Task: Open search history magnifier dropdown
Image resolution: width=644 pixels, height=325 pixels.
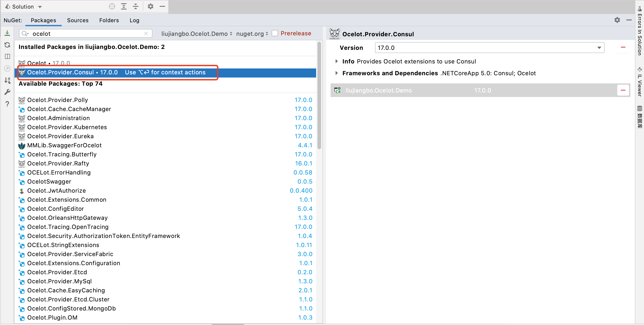Action: point(25,34)
